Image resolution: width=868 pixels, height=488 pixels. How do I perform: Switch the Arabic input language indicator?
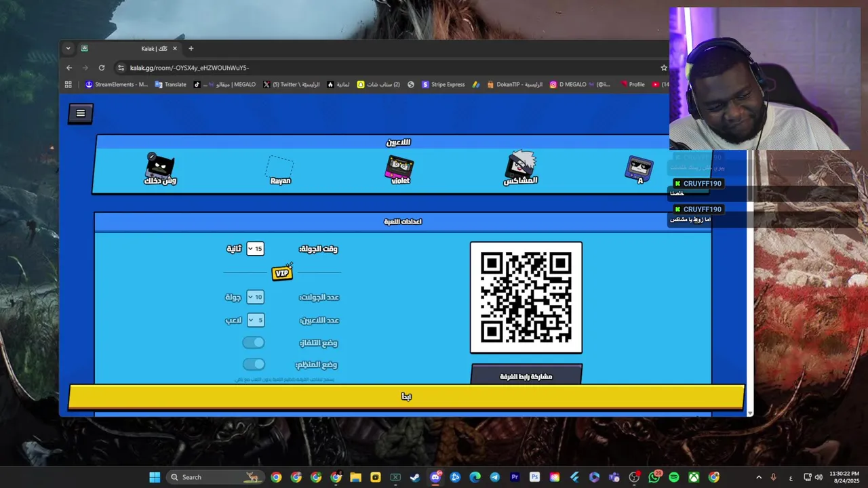(x=791, y=478)
